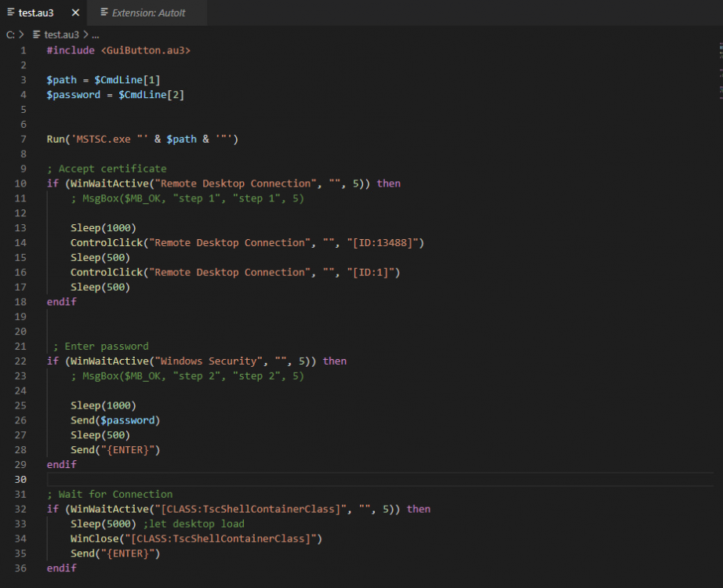The height and width of the screenshot is (588, 723).
Task: Click the "; Wait for Connection" comment
Action: 110,495
